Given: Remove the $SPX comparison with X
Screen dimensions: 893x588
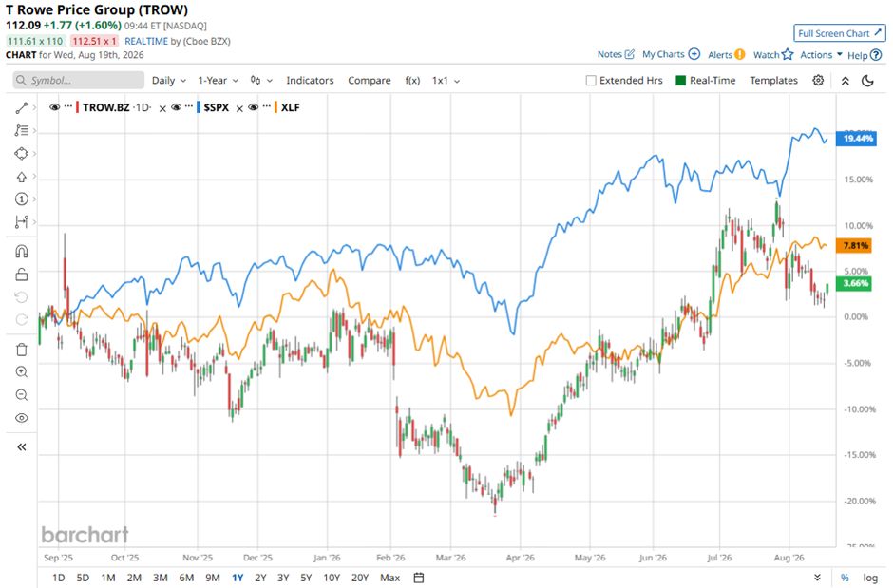Looking at the screenshot, I should coord(239,108).
